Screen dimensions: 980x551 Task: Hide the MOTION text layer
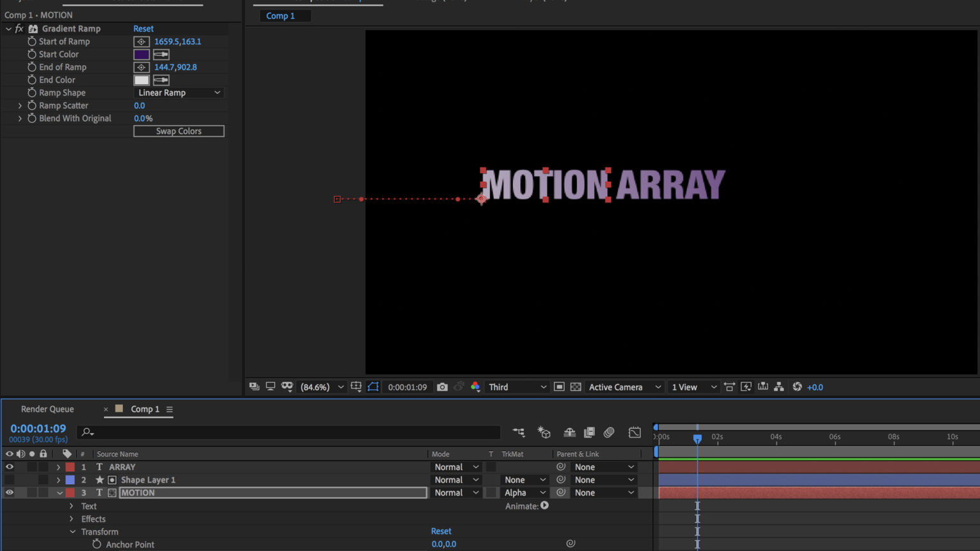coord(9,492)
